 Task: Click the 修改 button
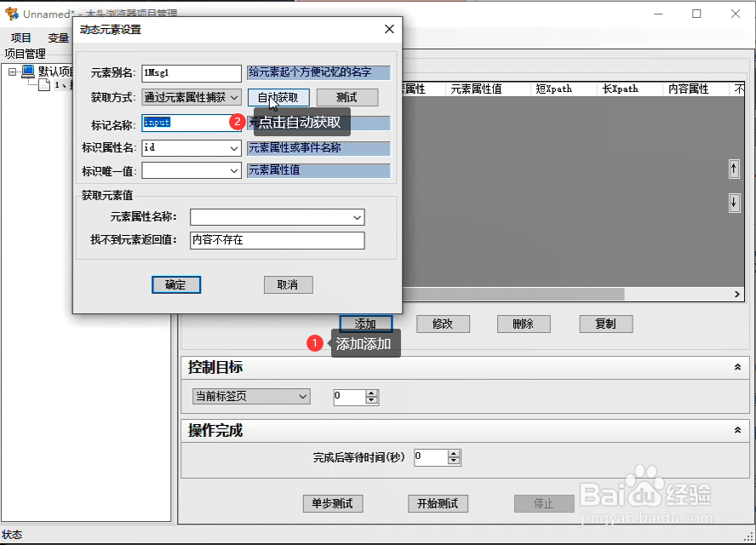[443, 324]
